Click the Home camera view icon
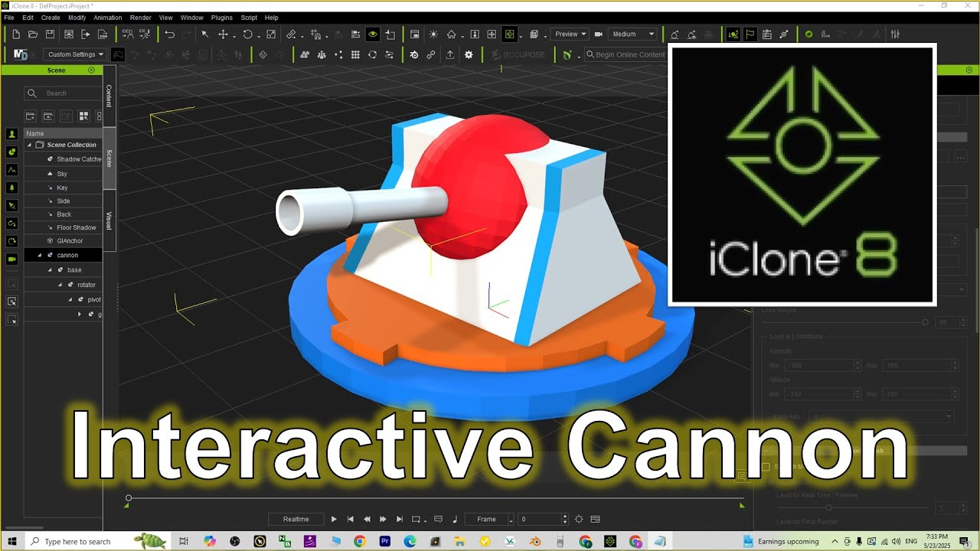 point(452,34)
